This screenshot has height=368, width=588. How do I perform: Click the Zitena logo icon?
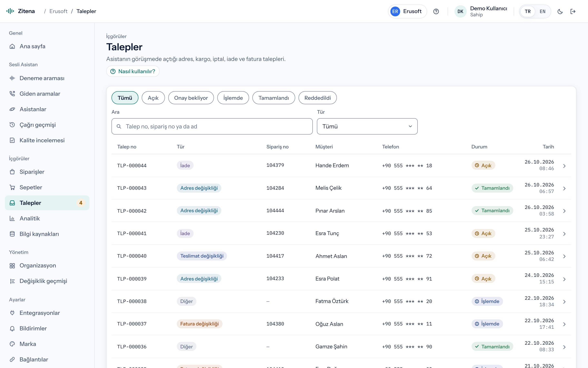(x=10, y=11)
